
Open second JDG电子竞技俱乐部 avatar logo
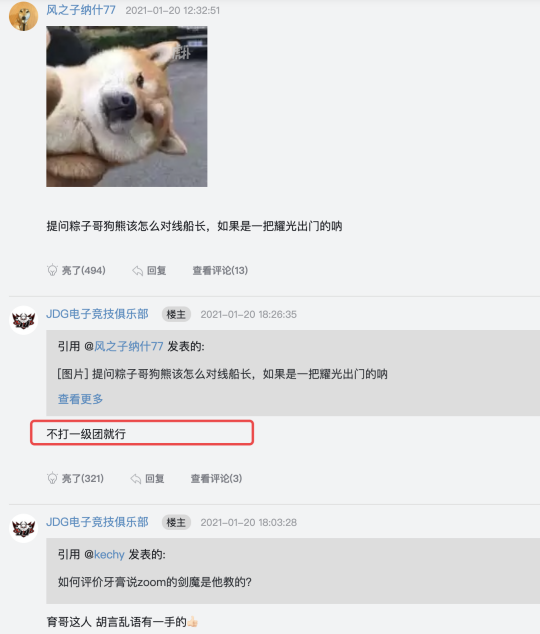tap(23, 528)
